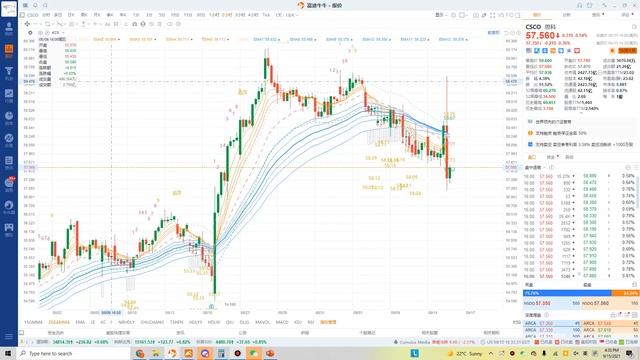Image resolution: width=640 pixels, height=360 pixels.
Task: Expand more quote details chevron
Action: click(581, 113)
